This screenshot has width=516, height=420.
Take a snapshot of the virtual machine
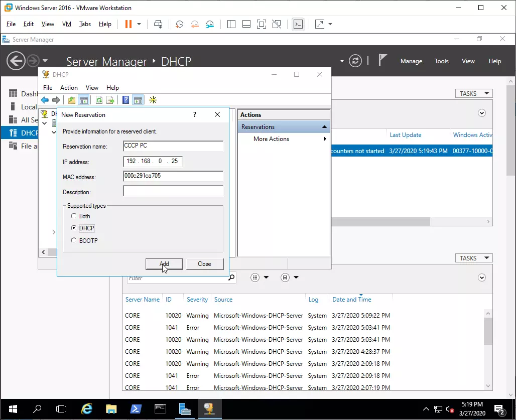179,24
